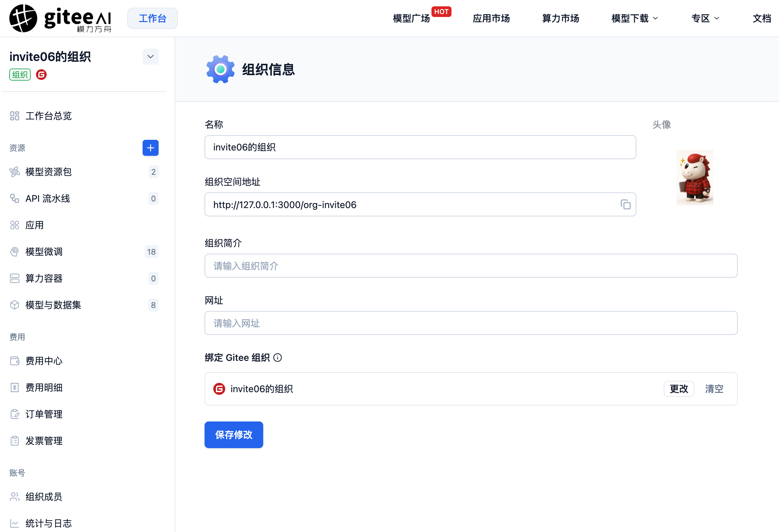Click the 8 count badge for 模型与数据集
Image resolution: width=779 pixels, height=532 pixels.
(x=153, y=305)
